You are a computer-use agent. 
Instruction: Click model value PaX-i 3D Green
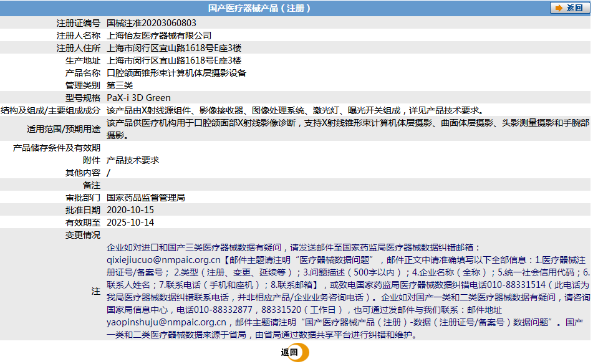138,98
